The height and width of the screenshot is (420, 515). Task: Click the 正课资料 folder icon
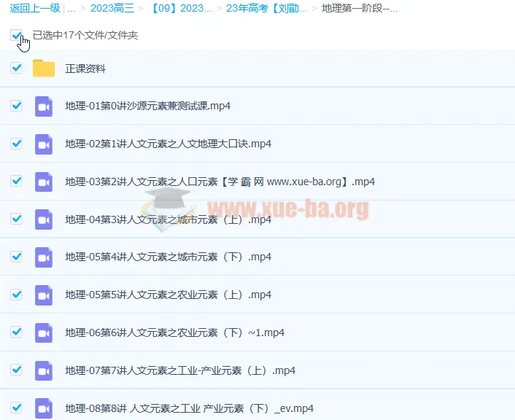[44, 69]
